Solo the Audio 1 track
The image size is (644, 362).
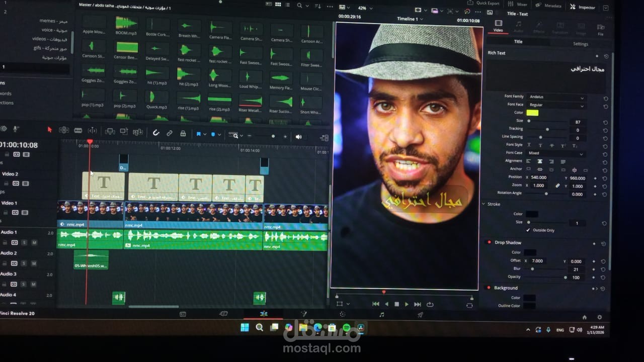tap(24, 242)
